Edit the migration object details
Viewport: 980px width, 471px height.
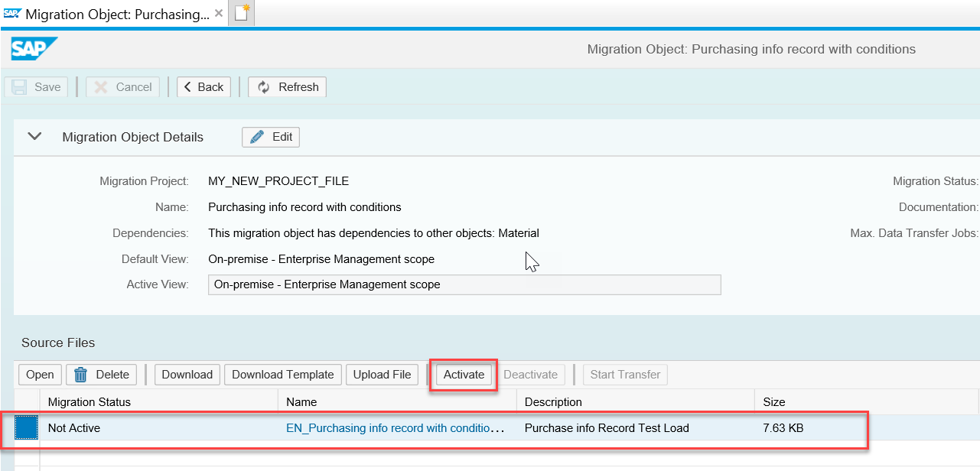coord(271,137)
